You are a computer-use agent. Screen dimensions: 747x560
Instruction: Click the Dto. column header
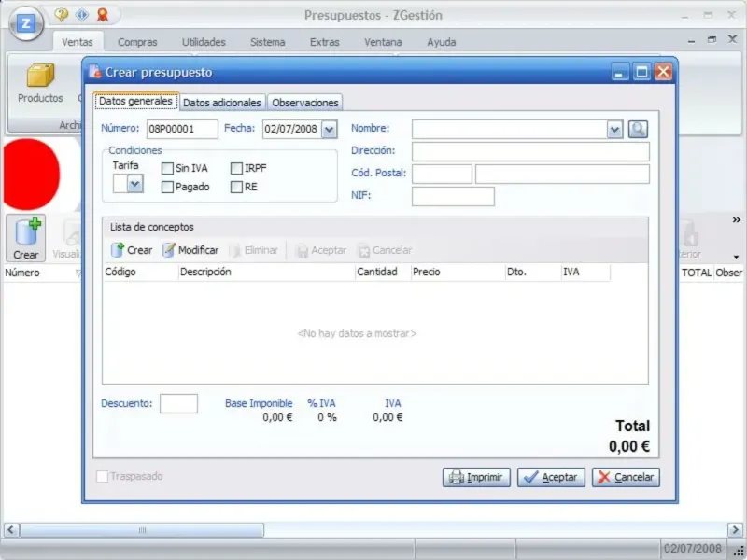point(533,272)
